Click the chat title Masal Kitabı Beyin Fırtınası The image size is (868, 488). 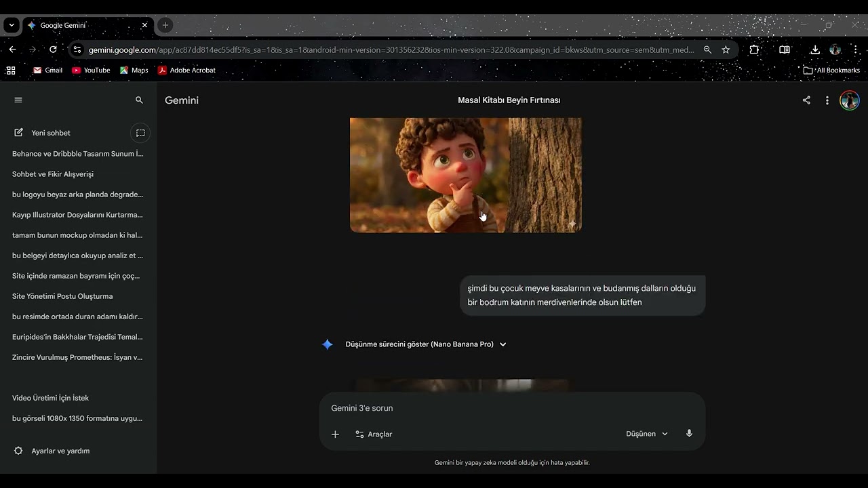[x=509, y=100]
